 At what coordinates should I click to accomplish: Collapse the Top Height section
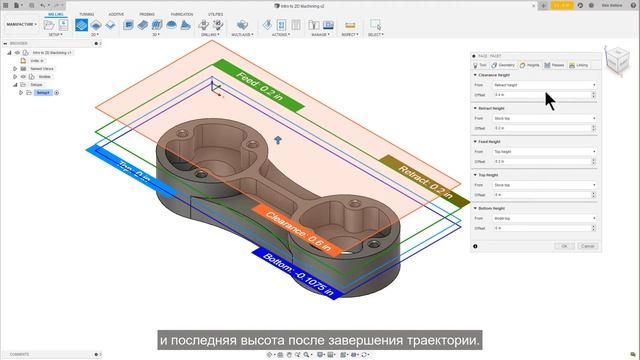[x=475, y=175]
